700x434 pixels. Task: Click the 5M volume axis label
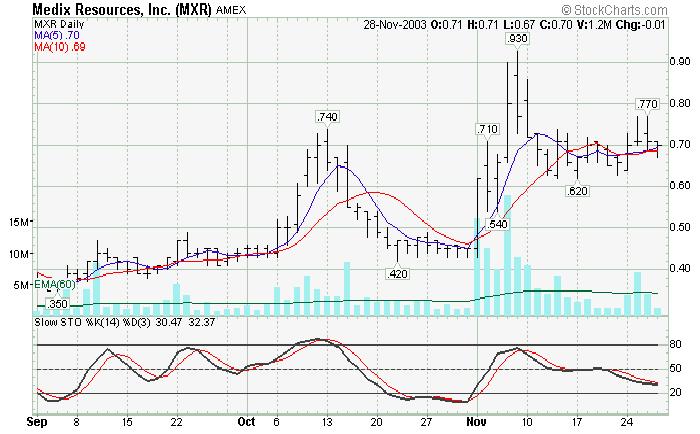pos(21,285)
